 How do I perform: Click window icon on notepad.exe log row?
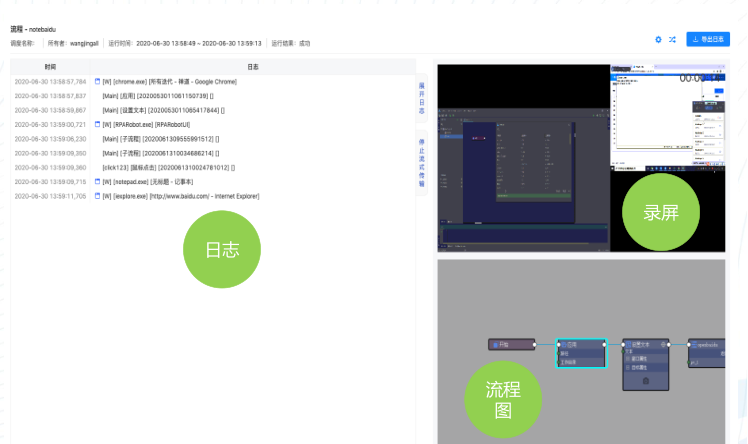pos(97,182)
